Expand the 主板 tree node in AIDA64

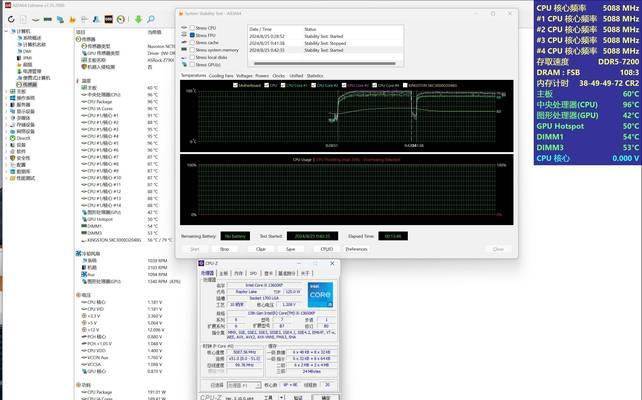point(6,91)
